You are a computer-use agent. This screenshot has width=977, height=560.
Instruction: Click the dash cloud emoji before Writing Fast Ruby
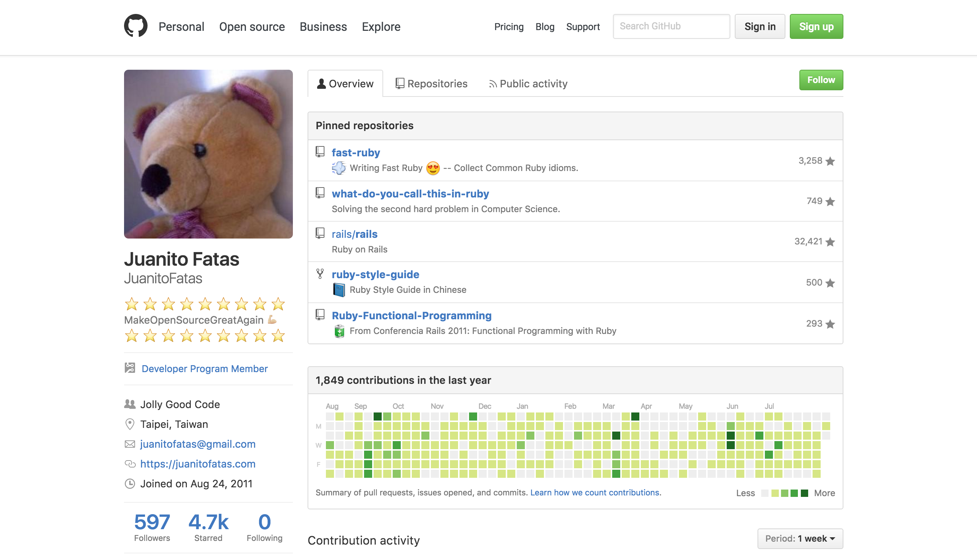(339, 168)
